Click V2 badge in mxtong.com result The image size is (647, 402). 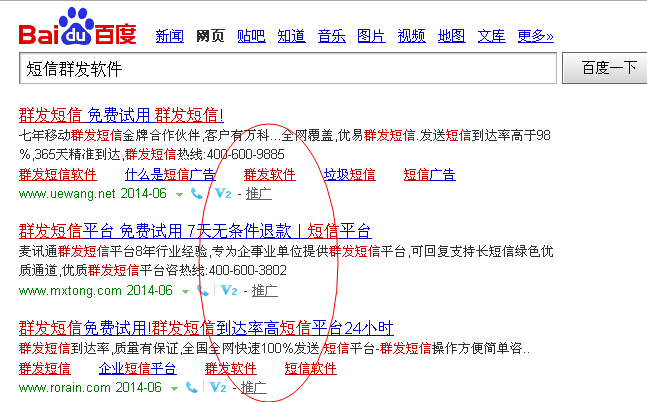pos(229,291)
